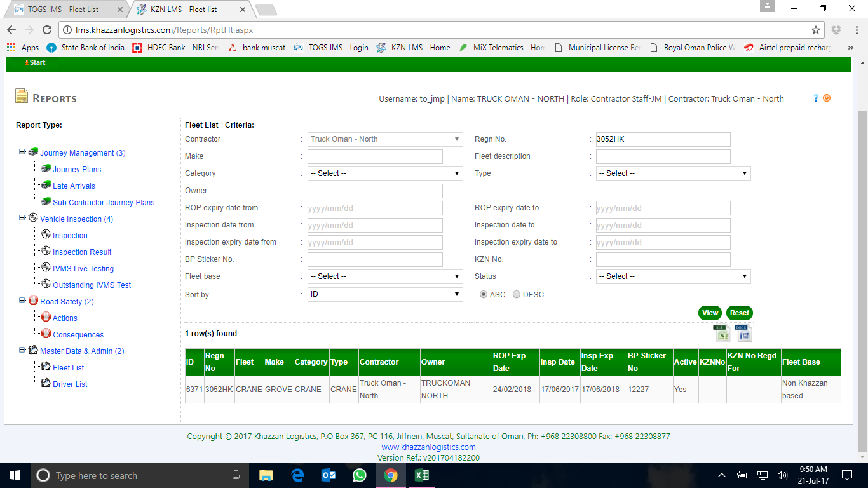Open the Start menu in green bar
This screenshot has height=488, width=868.
[x=35, y=62]
